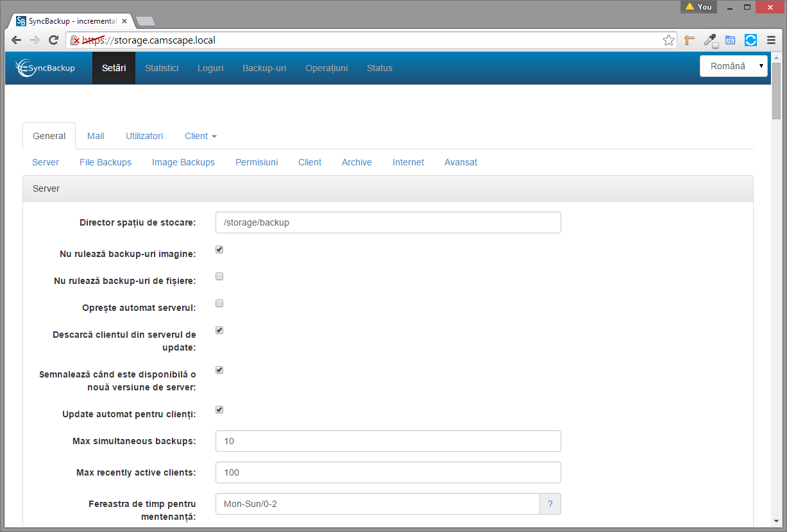Open the page ruler extension icon
Screen dimensions: 787x532
690,40
